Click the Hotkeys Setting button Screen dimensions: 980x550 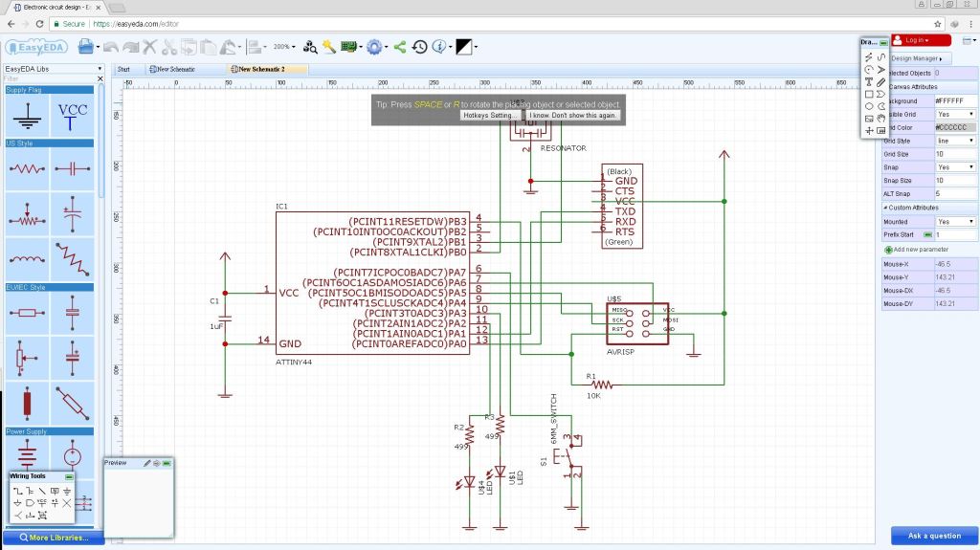pos(490,116)
